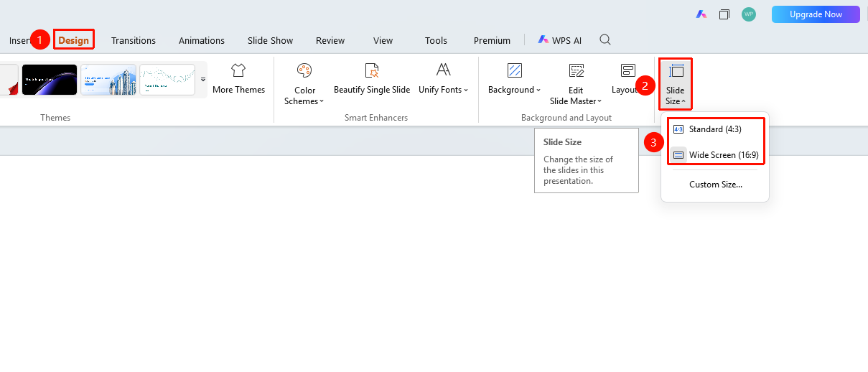Open the Tools tab
Viewport: 868px width, 372px height.
point(436,40)
